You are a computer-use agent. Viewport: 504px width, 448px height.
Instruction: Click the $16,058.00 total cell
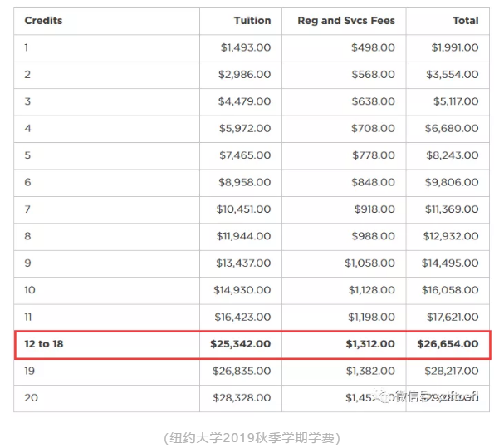(450, 290)
